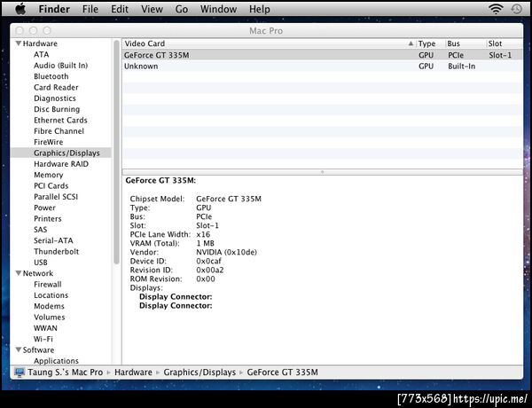Select Firewall under Network
Screen dimensions: 532x408
(x=48, y=284)
